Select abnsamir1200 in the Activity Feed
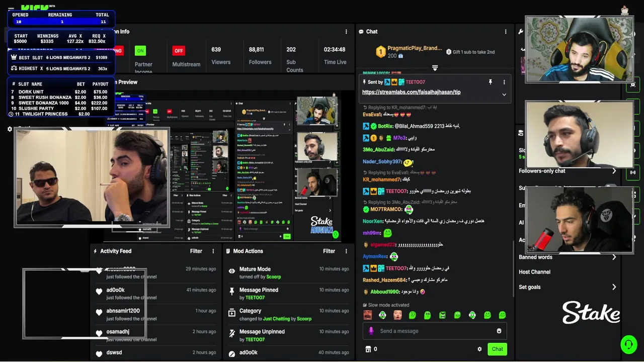 [x=123, y=311]
